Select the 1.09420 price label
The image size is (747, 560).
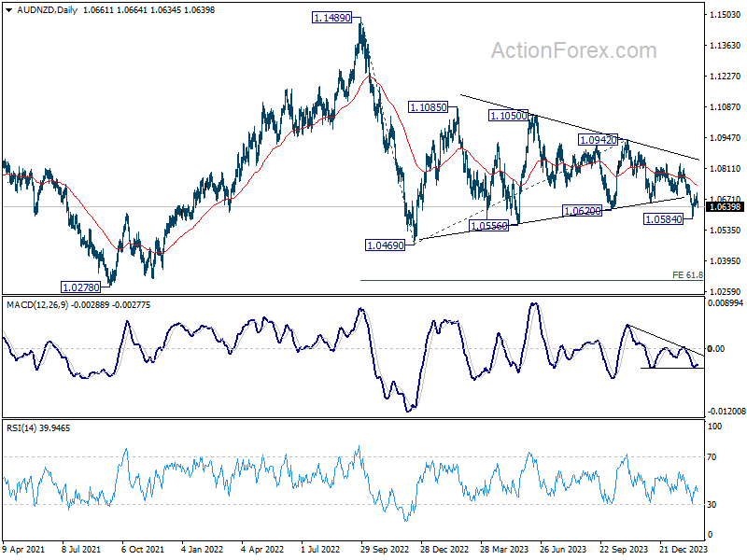click(598, 140)
